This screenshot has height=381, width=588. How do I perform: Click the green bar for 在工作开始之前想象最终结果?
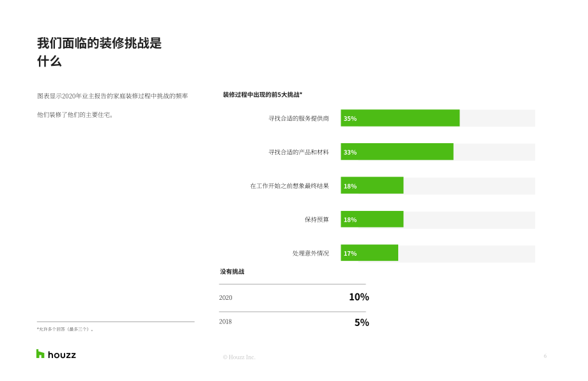click(372, 185)
